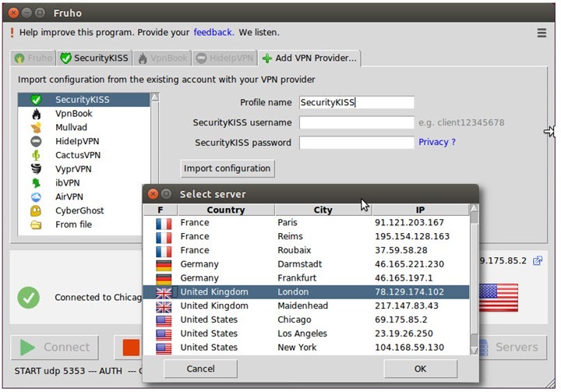Select the CyberGhost ghost icon
561x392 pixels.
click(36, 210)
